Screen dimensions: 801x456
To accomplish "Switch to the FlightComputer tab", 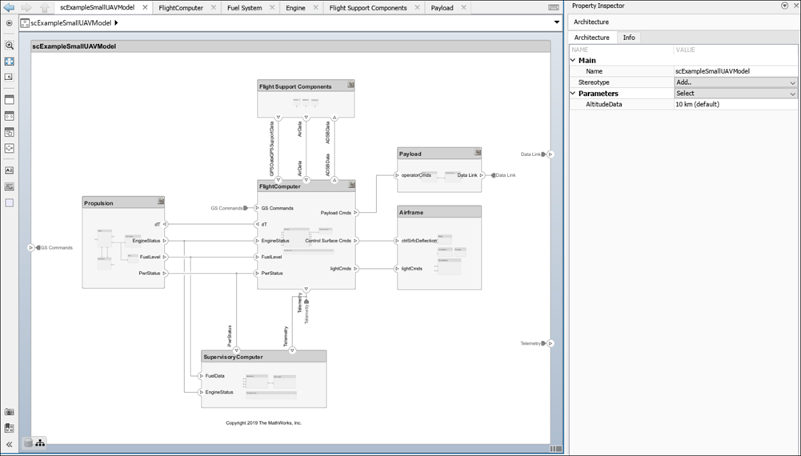I will (x=181, y=7).
